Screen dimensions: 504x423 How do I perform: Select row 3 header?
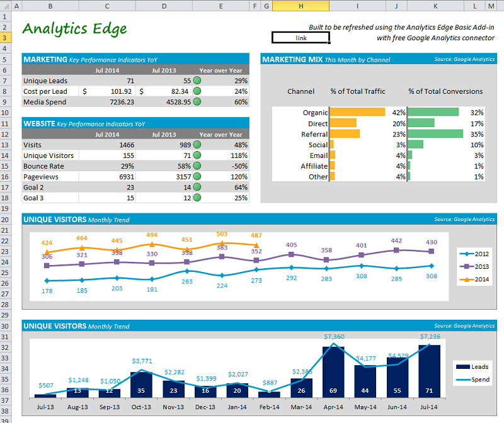point(5,38)
